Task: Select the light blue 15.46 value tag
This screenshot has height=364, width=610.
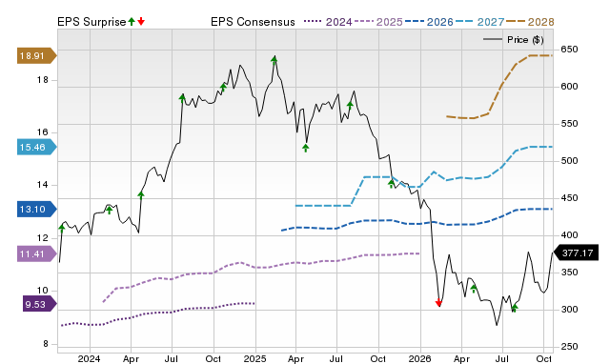Action: tap(36, 148)
